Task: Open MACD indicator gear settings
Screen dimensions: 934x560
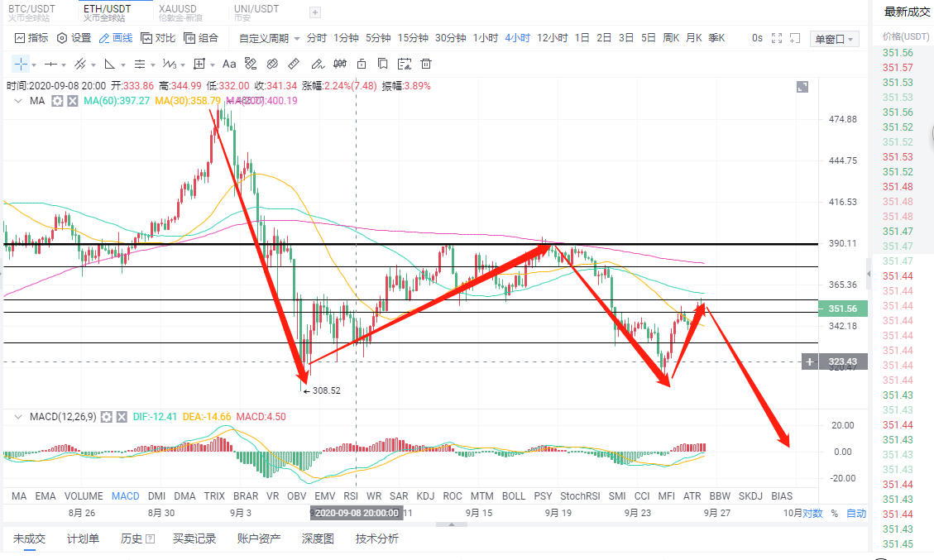Action: point(107,417)
